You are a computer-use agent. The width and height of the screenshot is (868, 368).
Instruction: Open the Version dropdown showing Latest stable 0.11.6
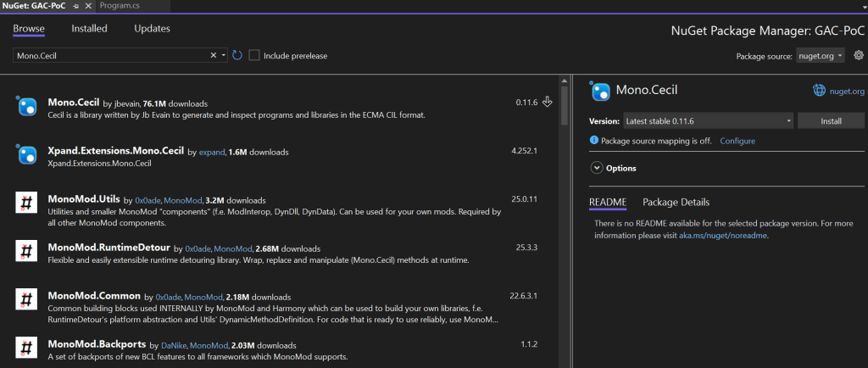coord(708,121)
